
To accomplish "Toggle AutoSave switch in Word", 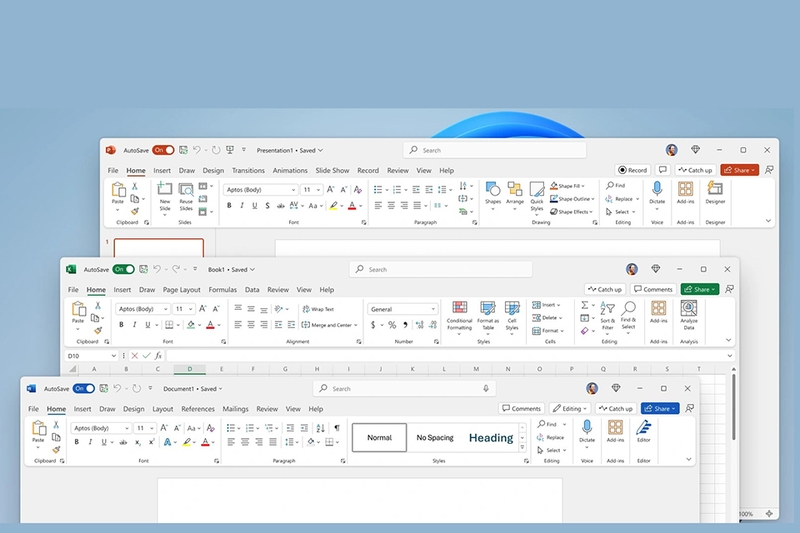I will tap(84, 389).
